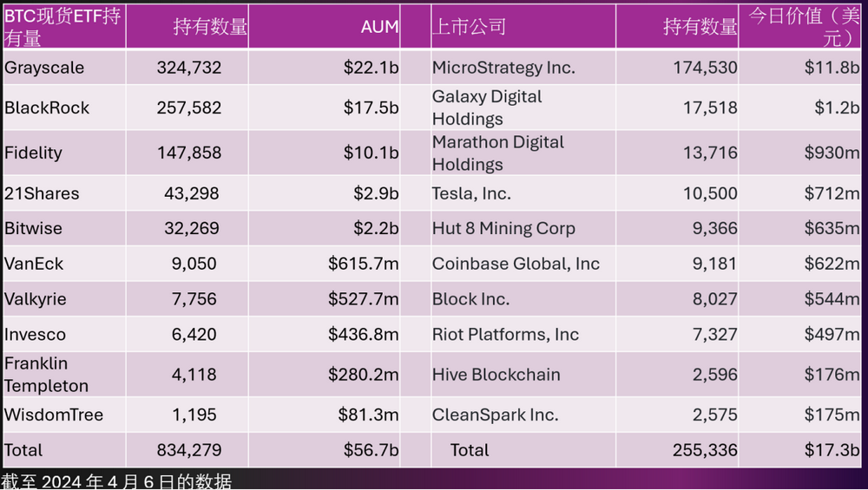Click the 截至 2024 年 4 月 6 日的数据 caption

point(116,481)
